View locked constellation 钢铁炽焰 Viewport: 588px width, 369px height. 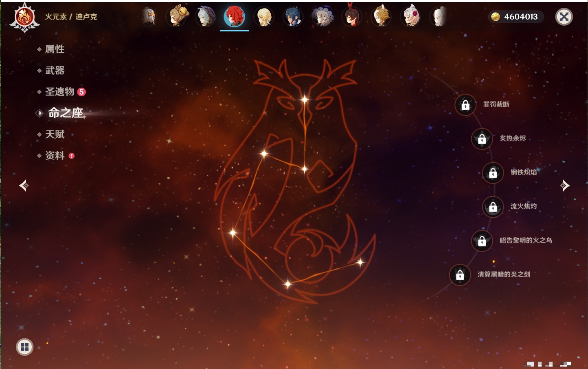pos(493,172)
